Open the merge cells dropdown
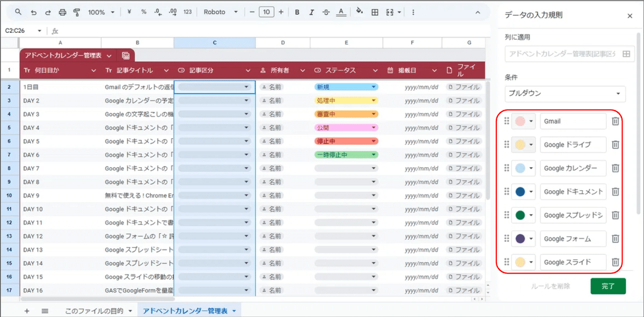Image resolution: width=644 pixels, height=317 pixels. [393, 12]
